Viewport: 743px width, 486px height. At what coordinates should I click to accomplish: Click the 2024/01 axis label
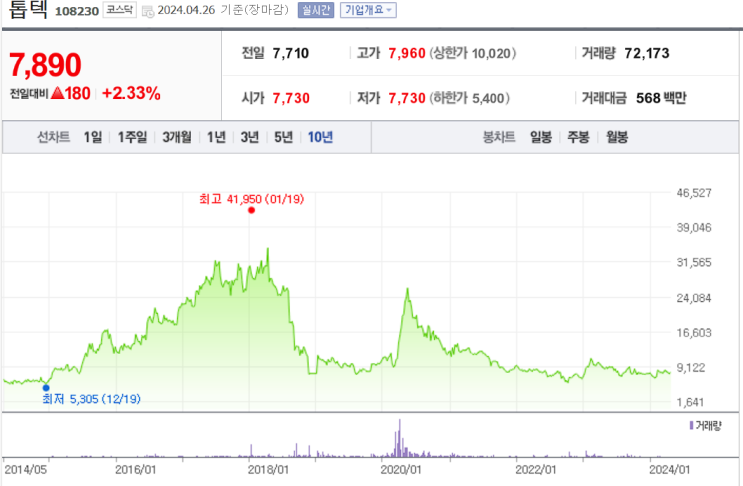coord(670,469)
